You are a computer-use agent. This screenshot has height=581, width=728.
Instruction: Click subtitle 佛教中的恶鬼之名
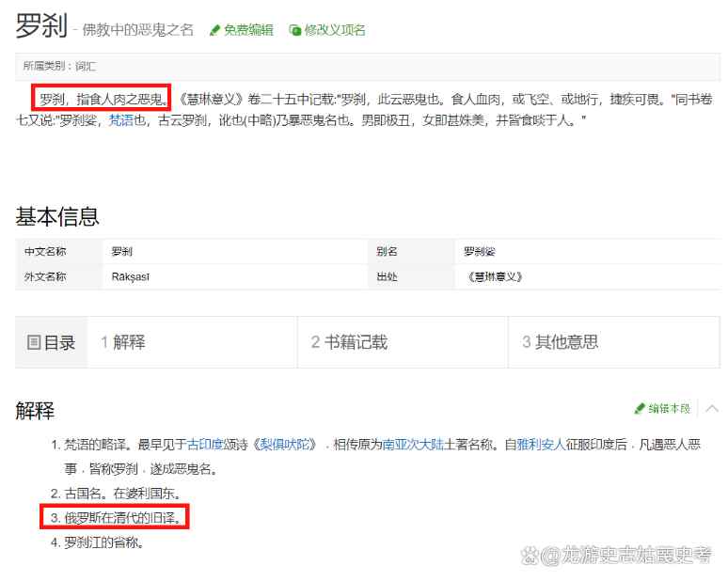click(137, 30)
